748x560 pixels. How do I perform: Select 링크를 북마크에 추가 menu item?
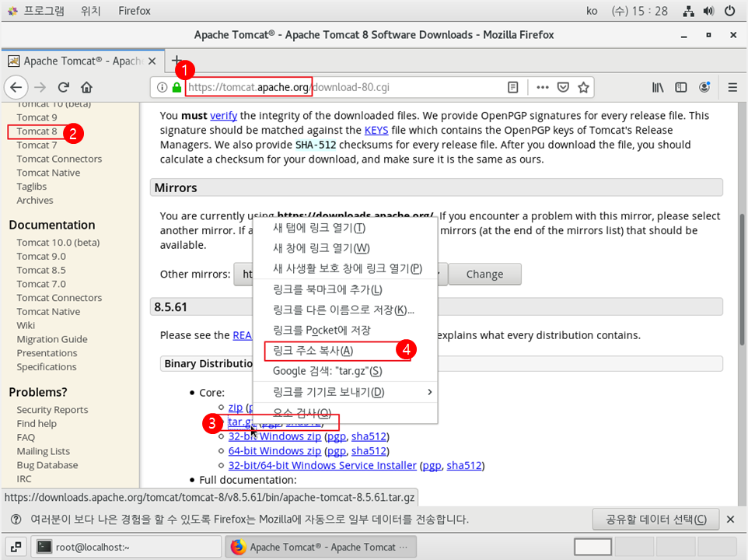(x=345, y=289)
